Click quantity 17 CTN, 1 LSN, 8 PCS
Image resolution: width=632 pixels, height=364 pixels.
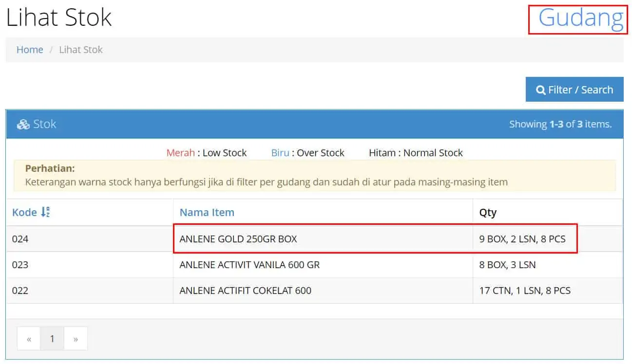[525, 291]
